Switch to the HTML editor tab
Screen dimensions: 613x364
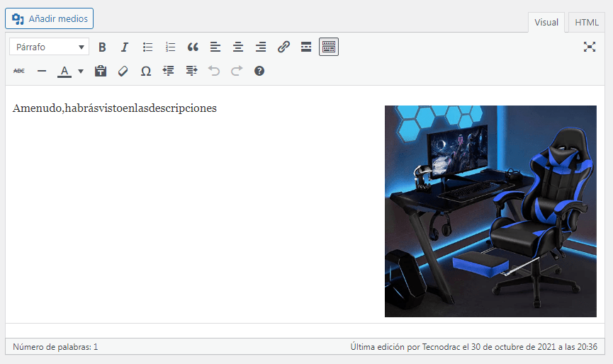coord(586,22)
